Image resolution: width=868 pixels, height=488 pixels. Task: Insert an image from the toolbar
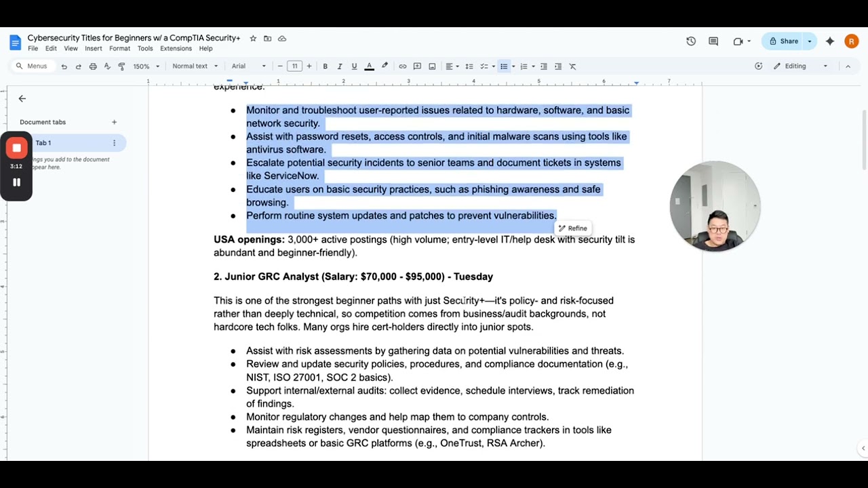432,66
